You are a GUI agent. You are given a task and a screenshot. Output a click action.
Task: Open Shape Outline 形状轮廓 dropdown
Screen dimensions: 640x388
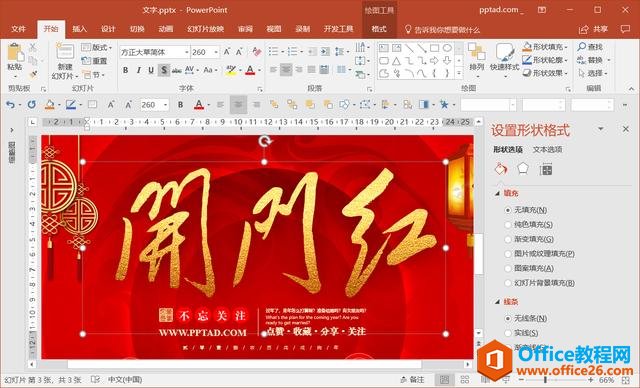click(x=545, y=60)
